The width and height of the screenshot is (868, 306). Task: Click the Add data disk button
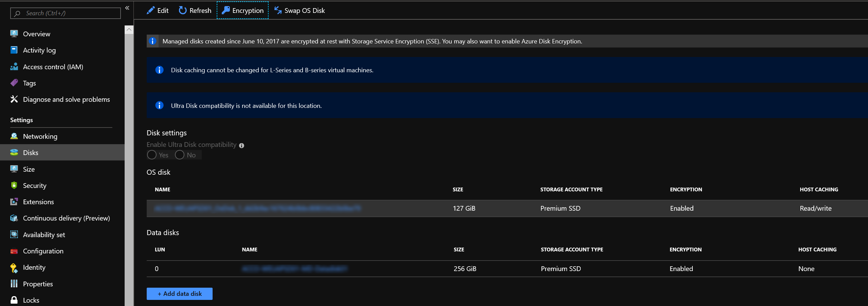(x=179, y=294)
